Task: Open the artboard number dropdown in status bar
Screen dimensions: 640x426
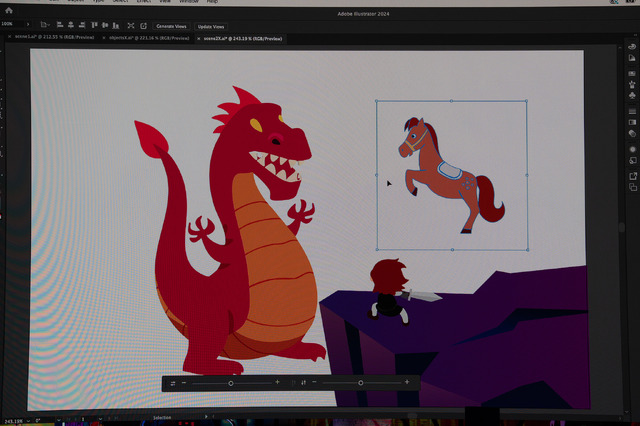Action: [100, 419]
